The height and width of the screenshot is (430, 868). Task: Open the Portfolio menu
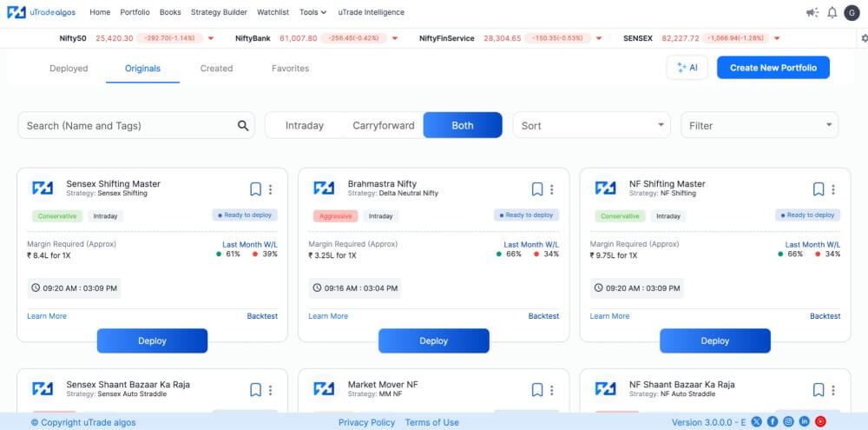(x=135, y=12)
